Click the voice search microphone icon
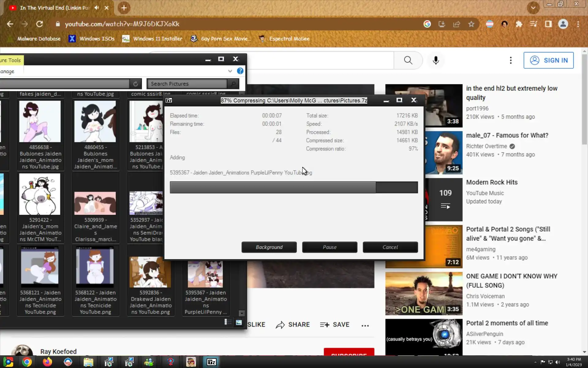The image size is (588, 368). pyautogui.click(x=436, y=60)
